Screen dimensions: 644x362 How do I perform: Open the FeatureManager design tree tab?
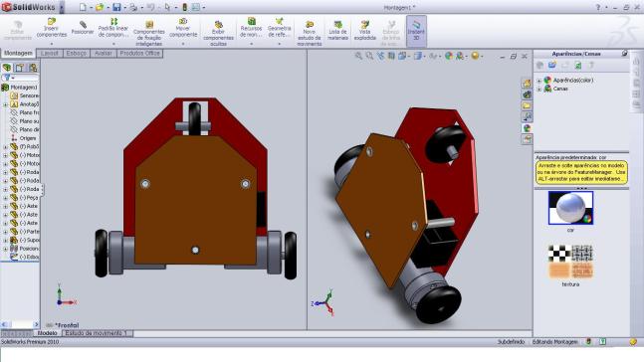point(7,68)
